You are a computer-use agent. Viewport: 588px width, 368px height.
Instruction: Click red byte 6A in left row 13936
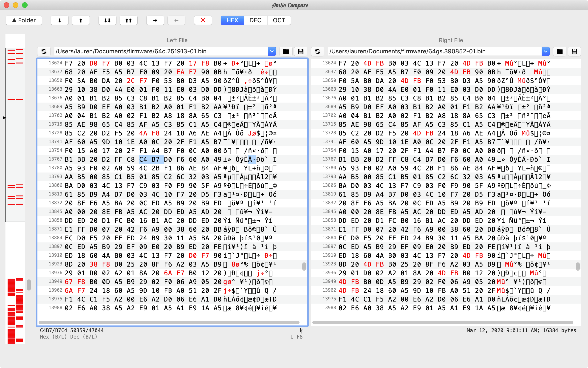[x=168, y=273]
